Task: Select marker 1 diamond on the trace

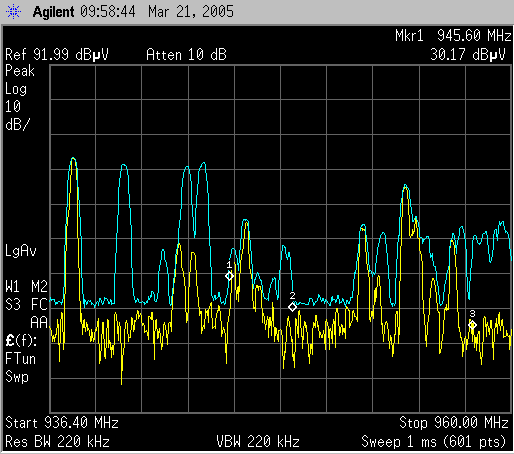Action: click(229, 276)
